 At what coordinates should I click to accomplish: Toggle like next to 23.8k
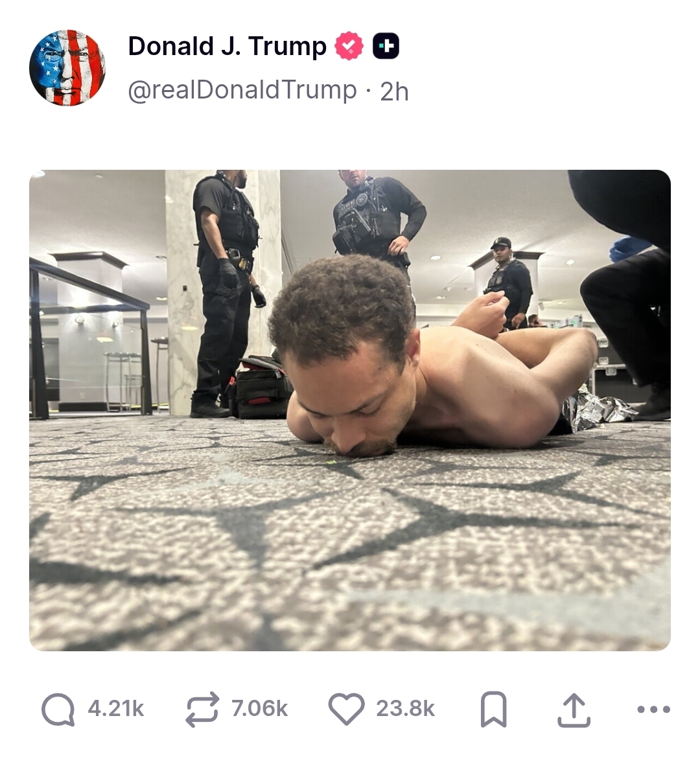(x=347, y=710)
